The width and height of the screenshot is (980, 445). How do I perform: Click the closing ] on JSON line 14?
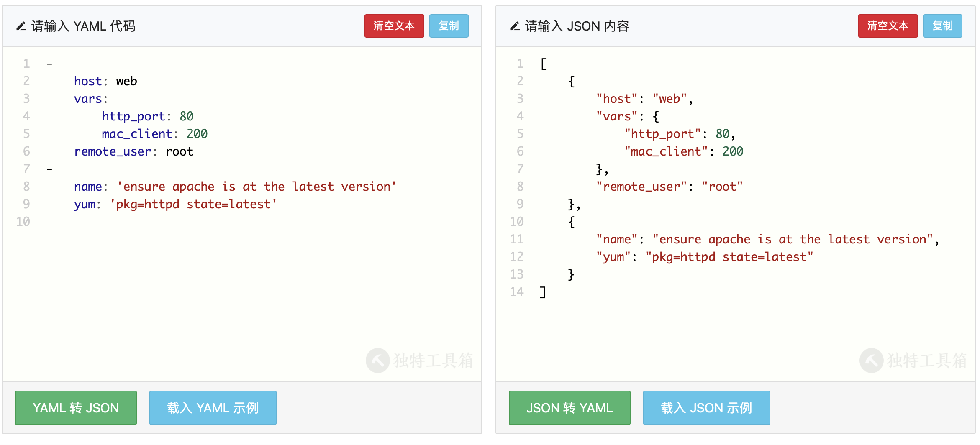tap(543, 292)
